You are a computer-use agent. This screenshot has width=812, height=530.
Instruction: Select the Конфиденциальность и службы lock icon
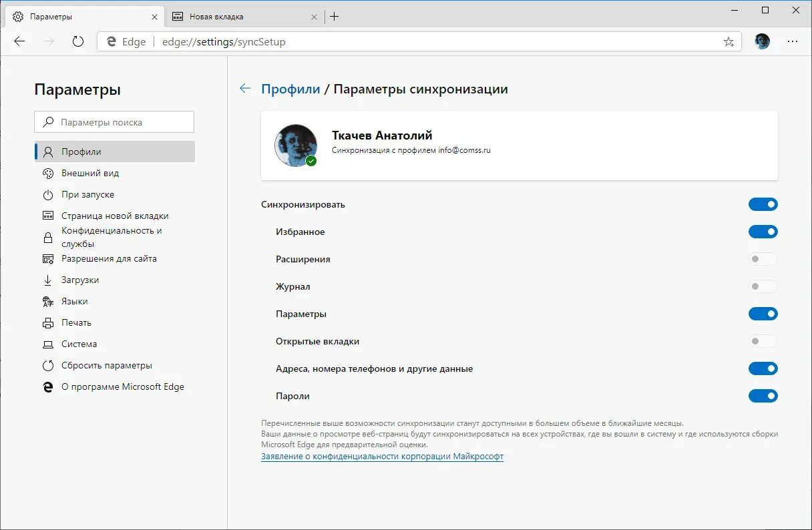[x=47, y=237]
